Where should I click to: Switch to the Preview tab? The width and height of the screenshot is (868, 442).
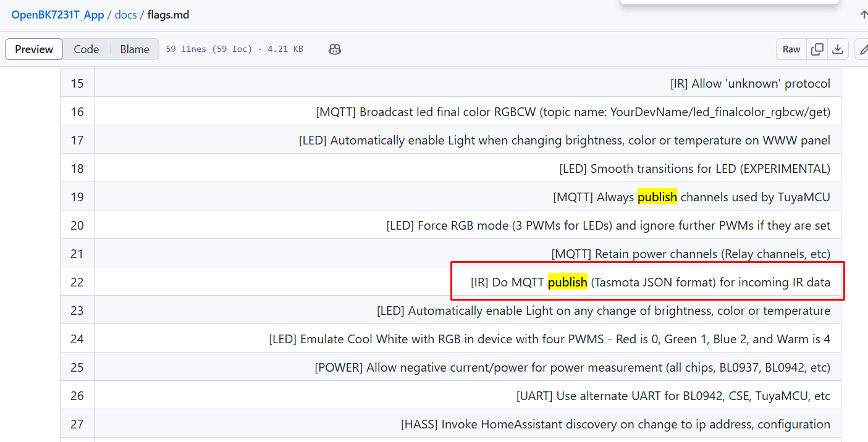tap(34, 49)
